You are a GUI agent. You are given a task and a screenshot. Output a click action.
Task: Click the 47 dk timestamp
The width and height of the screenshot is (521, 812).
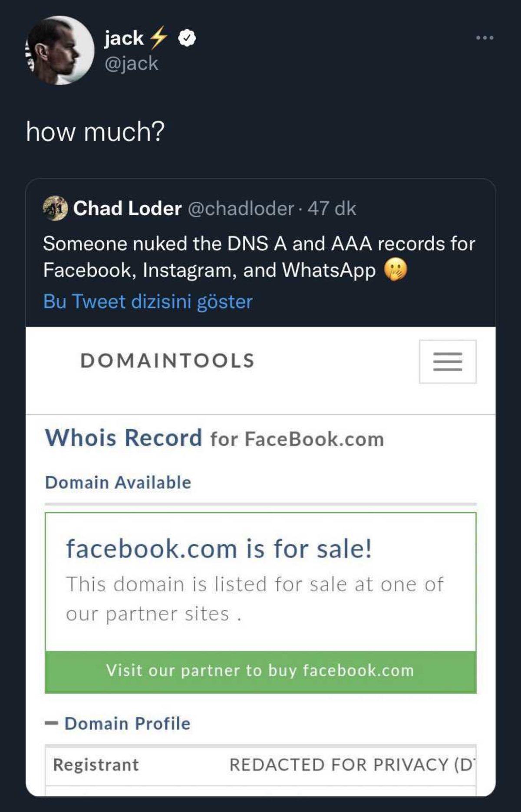(x=332, y=209)
